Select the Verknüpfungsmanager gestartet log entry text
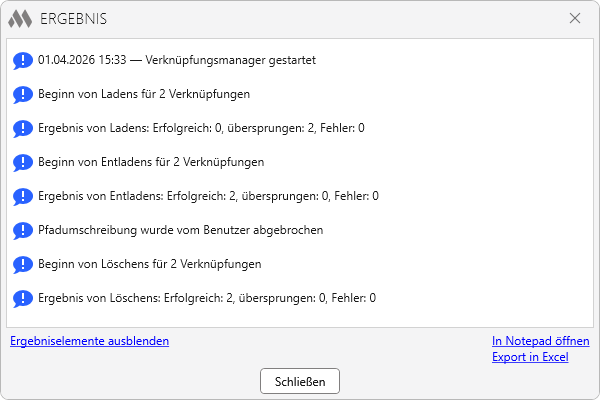Screen dimensions: 600x400 pyautogui.click(x=177, y=60)
